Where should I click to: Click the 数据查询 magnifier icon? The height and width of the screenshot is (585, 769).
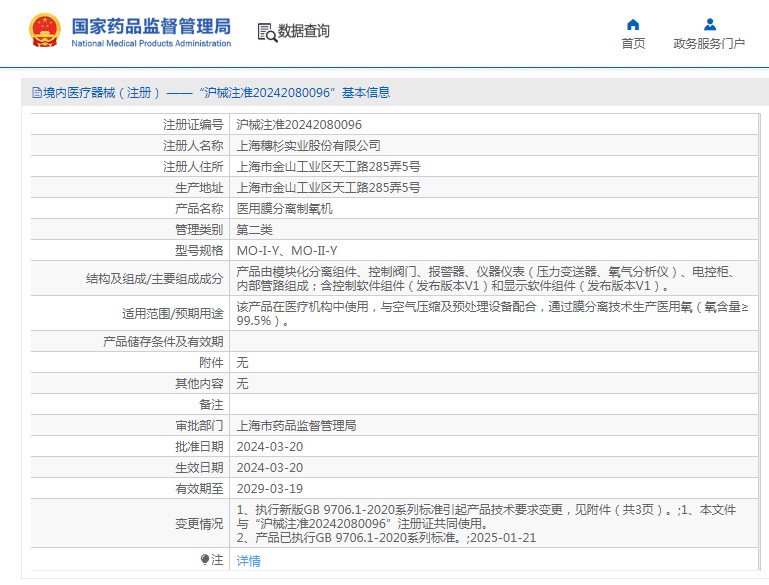(x=267, y=33)
